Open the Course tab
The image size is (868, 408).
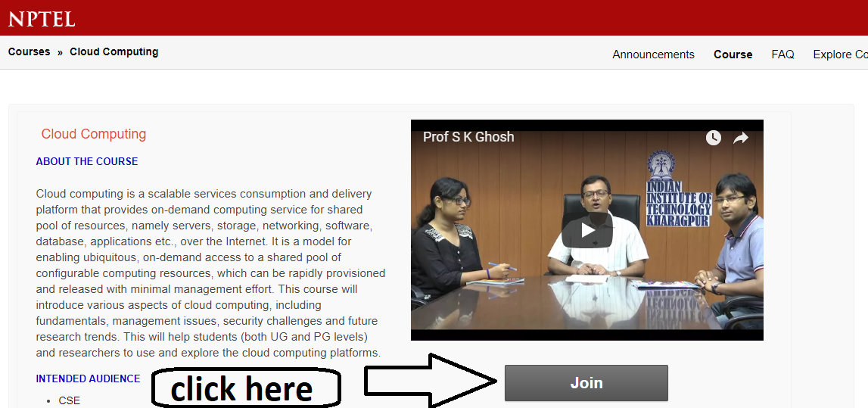[733, 55]
